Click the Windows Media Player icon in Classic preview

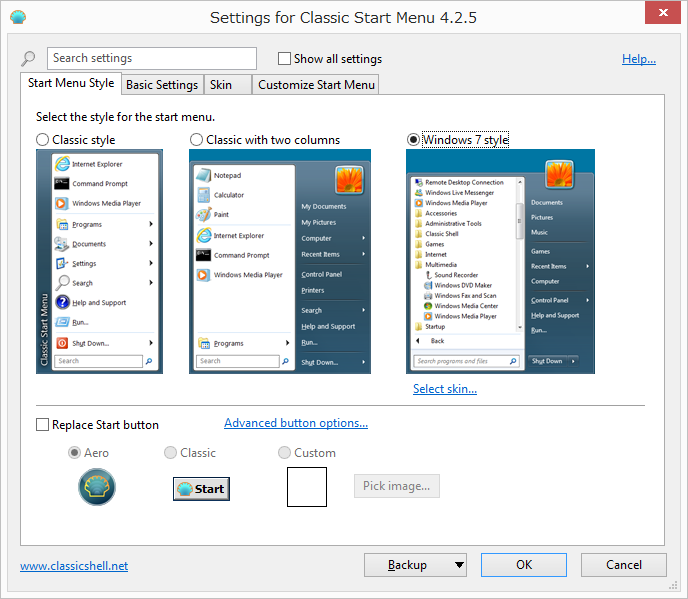tap(61, 203)
